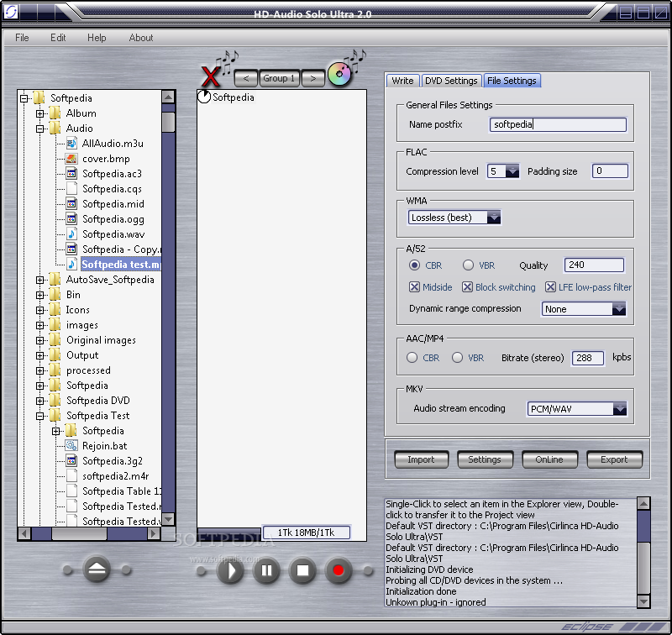
Task: Click the red record button
Action: pos(339,570)
